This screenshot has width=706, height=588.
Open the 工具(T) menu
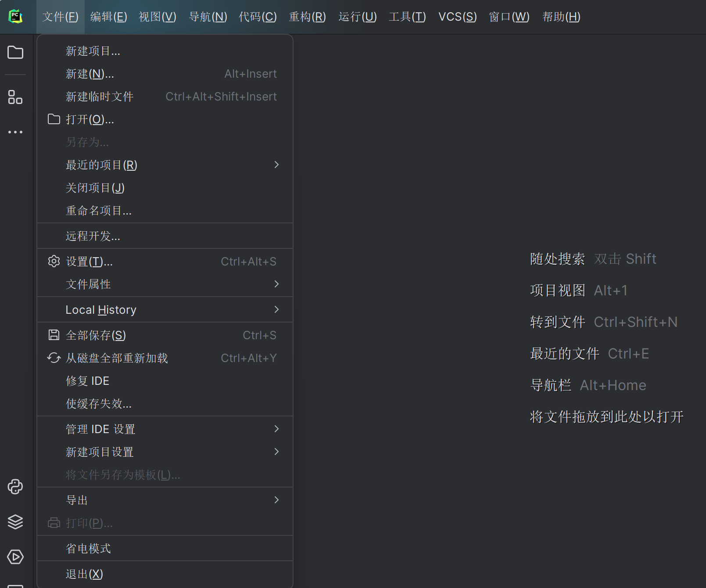(x=408, y=17)
